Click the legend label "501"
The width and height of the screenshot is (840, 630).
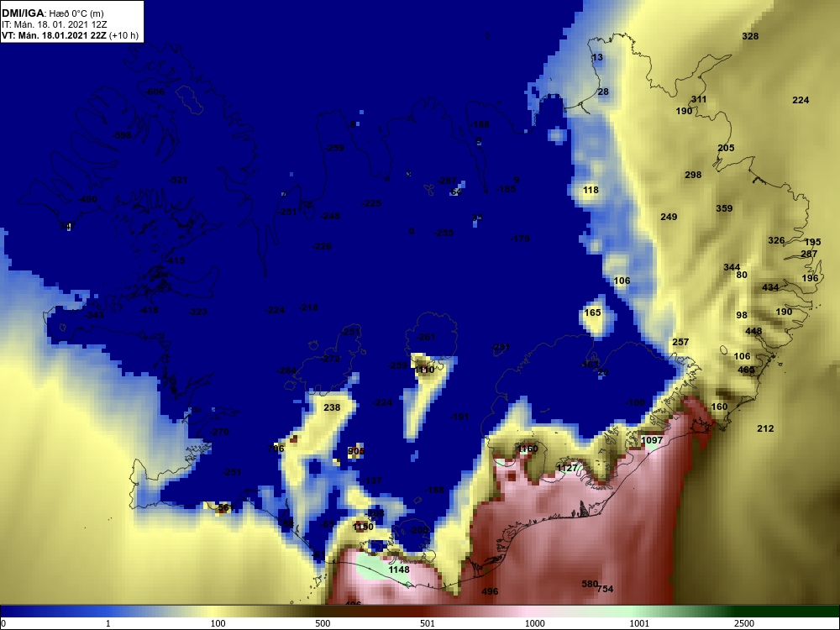click(427, 623)
